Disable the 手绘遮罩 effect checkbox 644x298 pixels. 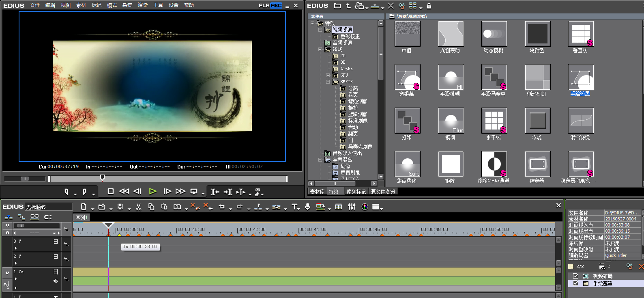coord(576,283)
